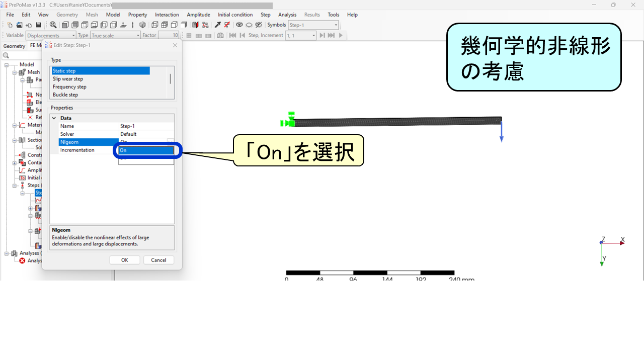
Task: Click the Hide all eye icon
Action: coord(249,25)
